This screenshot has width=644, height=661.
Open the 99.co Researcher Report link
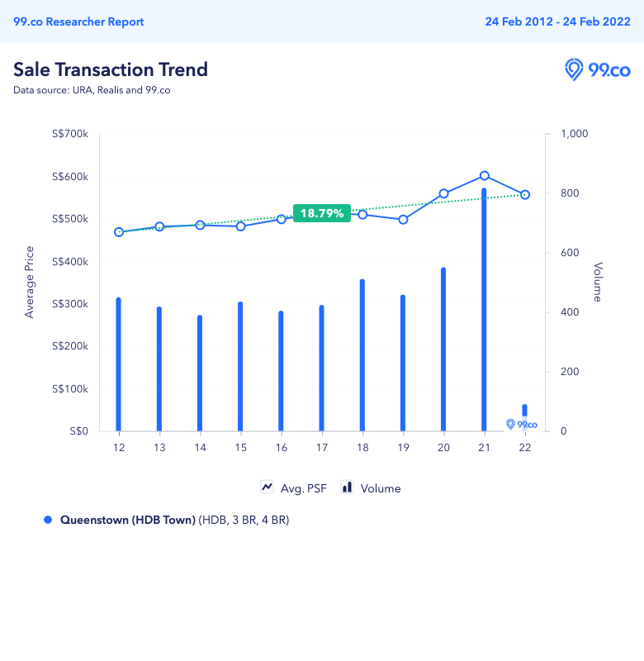78,21
